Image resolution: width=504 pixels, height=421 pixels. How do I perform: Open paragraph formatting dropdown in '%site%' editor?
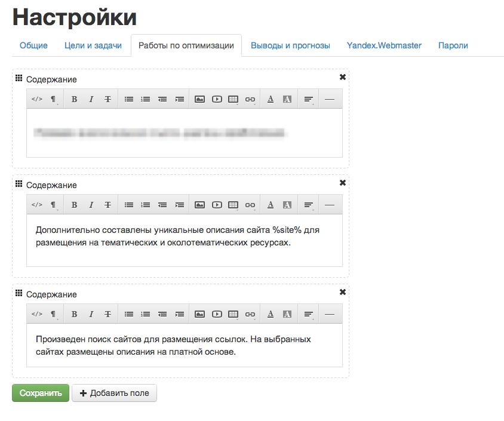(53, 205)
